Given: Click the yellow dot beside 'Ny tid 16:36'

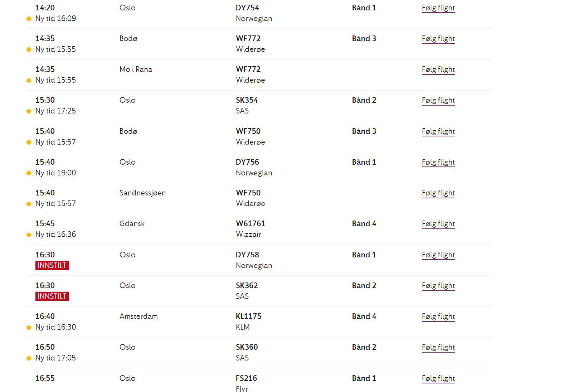Looking at the screenshot, I should point(29,235).
